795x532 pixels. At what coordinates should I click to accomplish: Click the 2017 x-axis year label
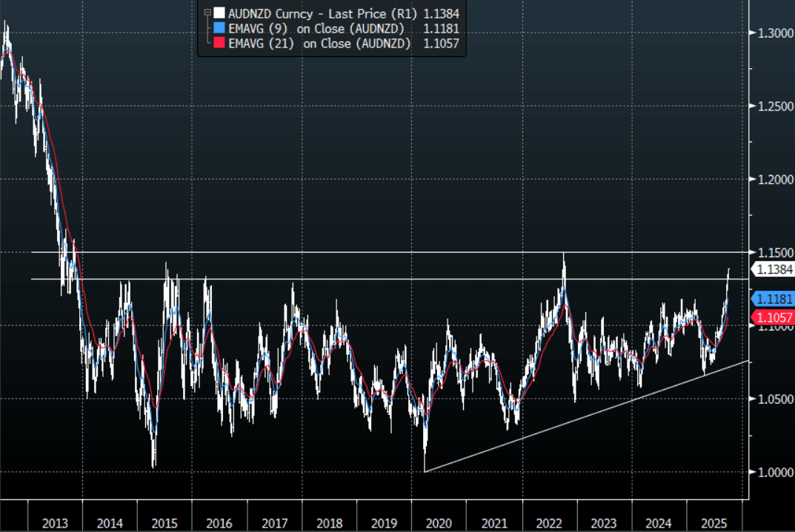point(274,523)
